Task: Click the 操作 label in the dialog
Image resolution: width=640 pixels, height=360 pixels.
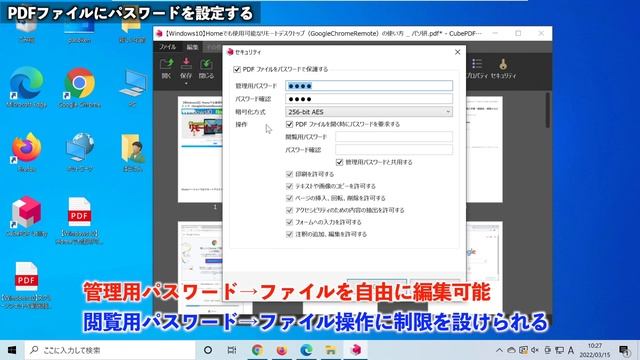Action: tap(241, 124)
